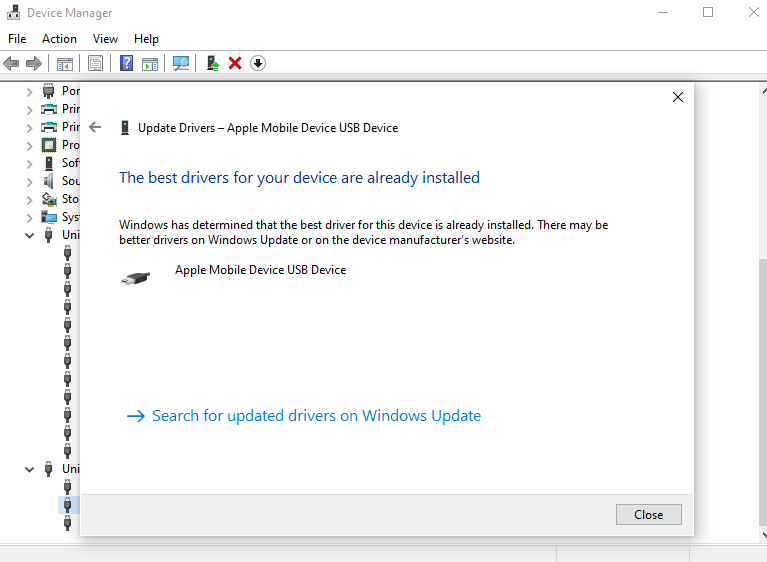767x562 pixels.
Task: Select the System devices folder icon
Action: pos(49,217)
